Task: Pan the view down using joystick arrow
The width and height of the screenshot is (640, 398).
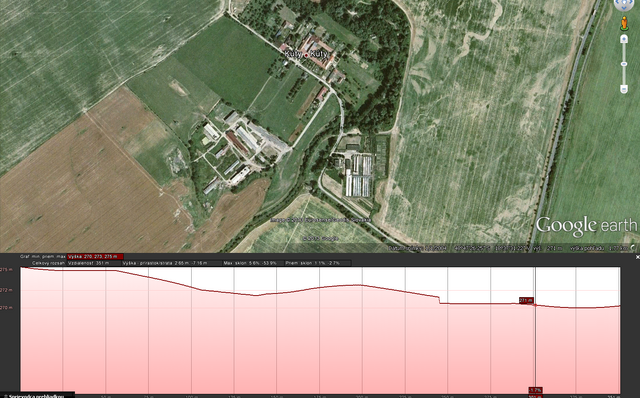Action: 624,9
